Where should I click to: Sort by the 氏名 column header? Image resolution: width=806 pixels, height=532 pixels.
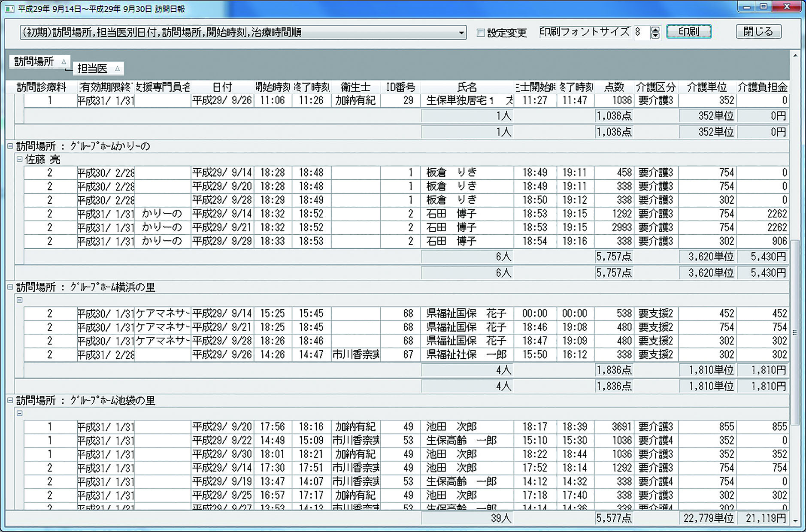point(467,88)
